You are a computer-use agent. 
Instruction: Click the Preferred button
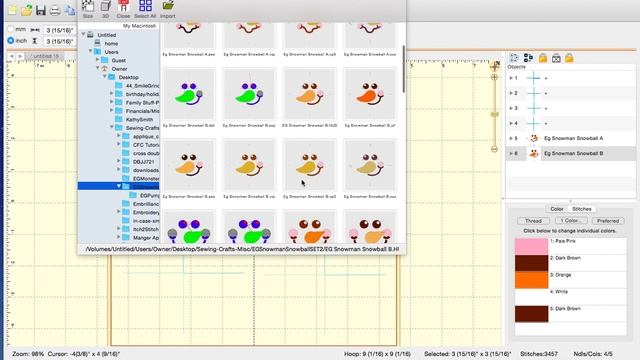tap(608, 221)
